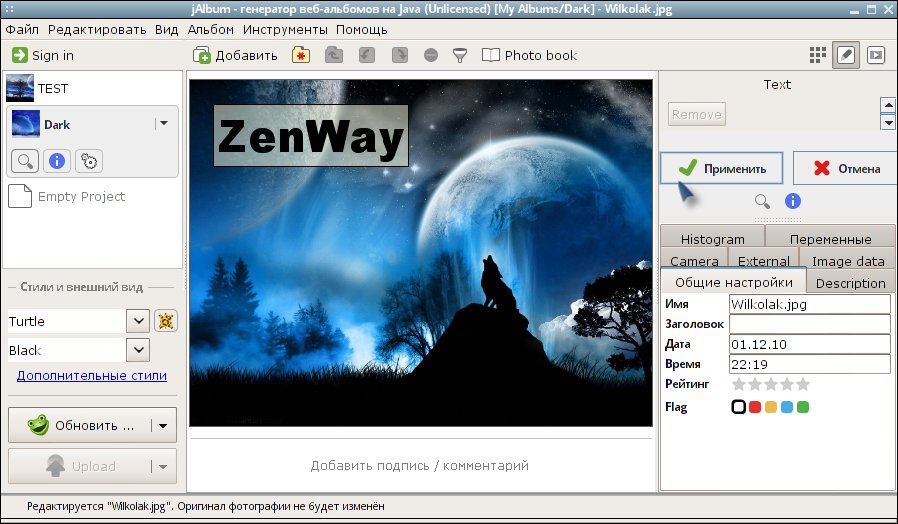898x524 pixels.
Task: Open settings gear icon under Dark project
Action: (89, 161)
